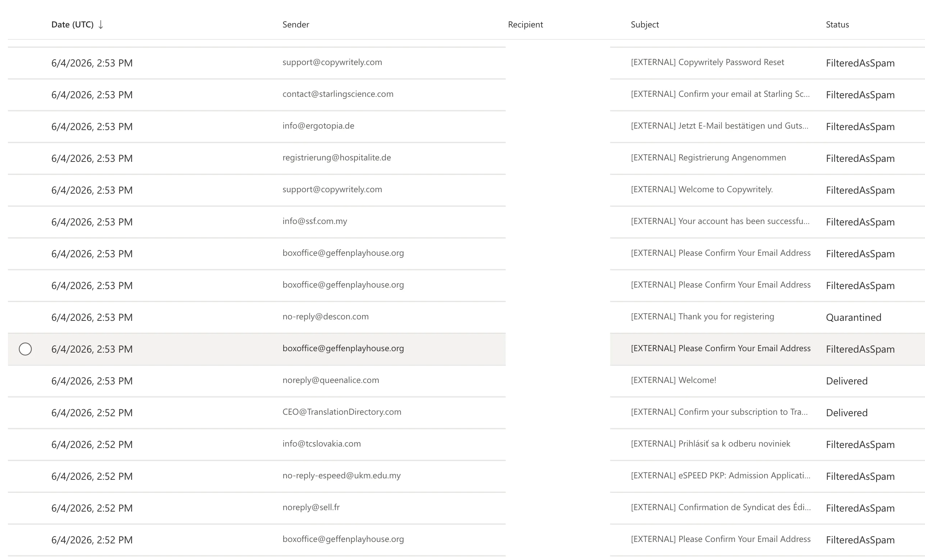Open the Welcome to Copywritely message
Image resolution: width=925 pixels, height=560 pixels.
[702, 190]
